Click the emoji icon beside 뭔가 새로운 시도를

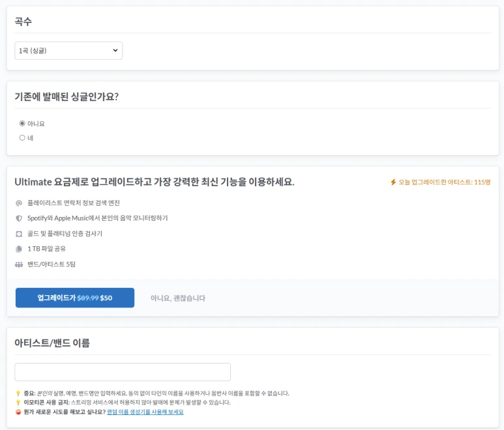coord(18,412)
